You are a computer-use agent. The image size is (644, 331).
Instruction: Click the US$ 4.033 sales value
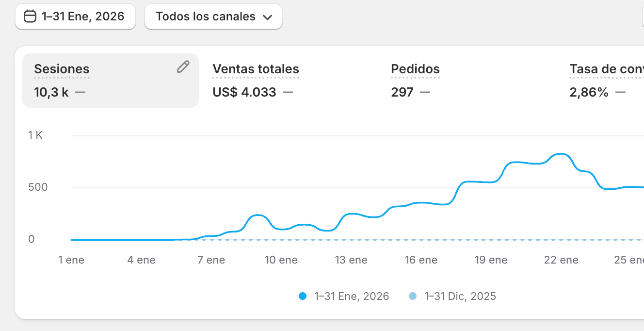[244, 92]
